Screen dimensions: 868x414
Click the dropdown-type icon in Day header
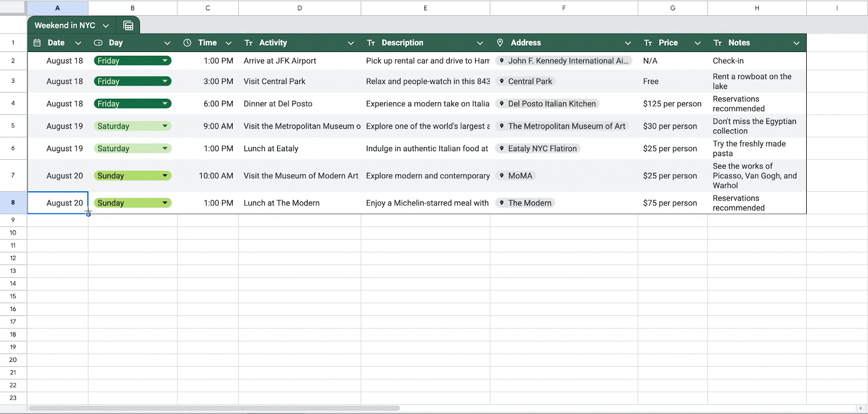click(98, 43)
